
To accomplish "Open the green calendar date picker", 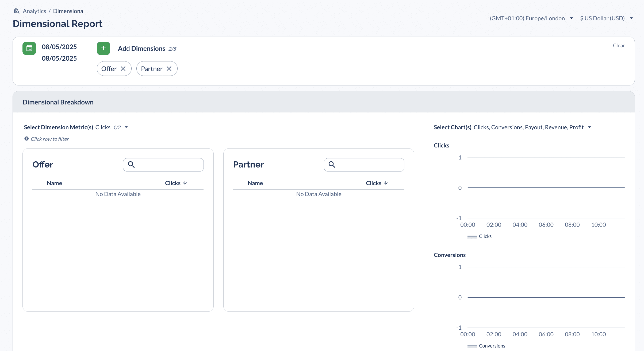I will pyautogui.click(x=29, y=48).
